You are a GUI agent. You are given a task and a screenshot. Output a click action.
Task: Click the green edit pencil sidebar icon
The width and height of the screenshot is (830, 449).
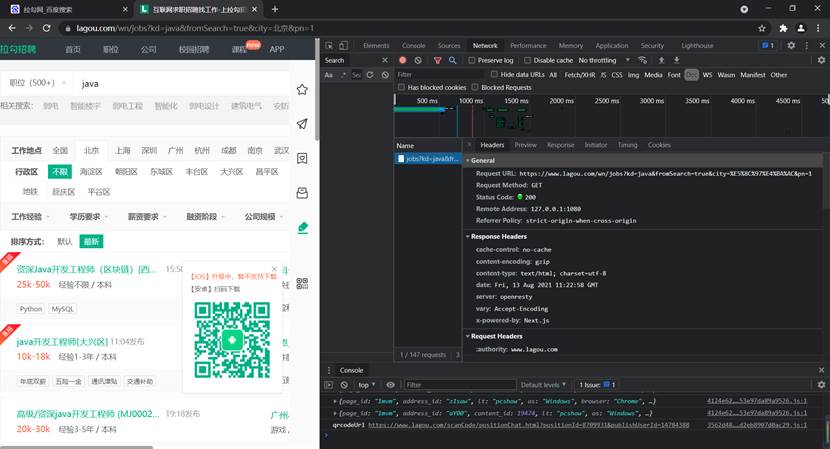(302, 228)
